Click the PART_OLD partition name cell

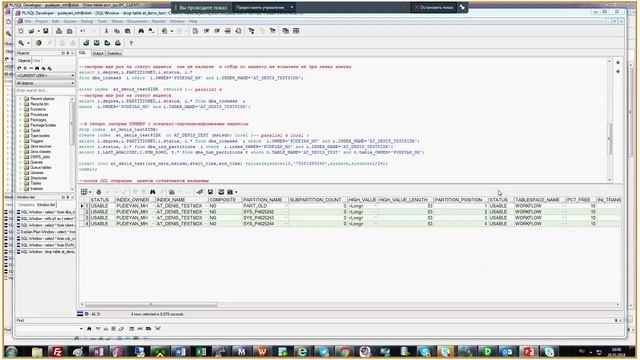[265, 206]
